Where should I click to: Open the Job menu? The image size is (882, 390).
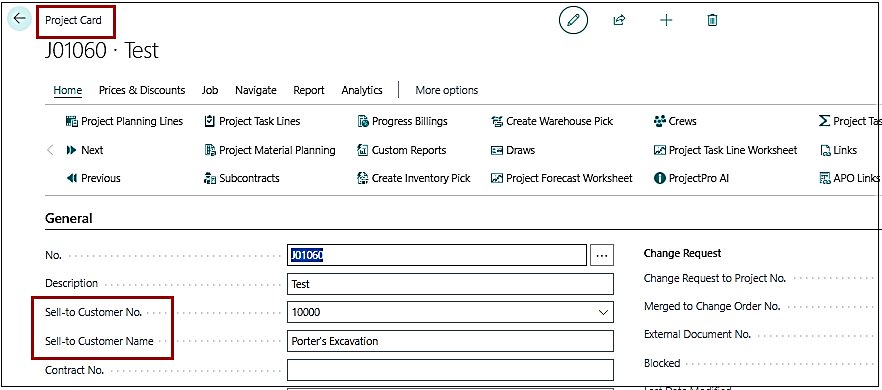tap(210, 90)
